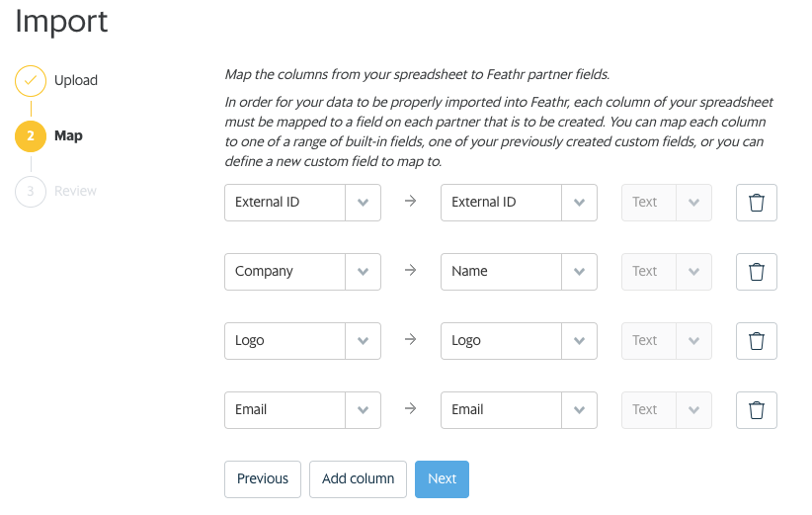Select the Review step label
This screenshot has height=515, width=812.
point(76,191)
